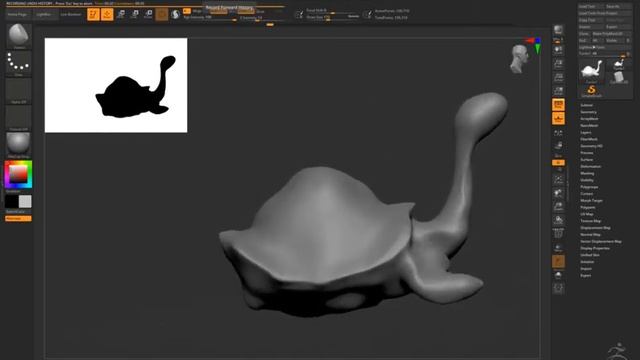The height and width of the screenshot is (360, 640).
Task: Select the Rotate transform icon
Action: (148, 14)
